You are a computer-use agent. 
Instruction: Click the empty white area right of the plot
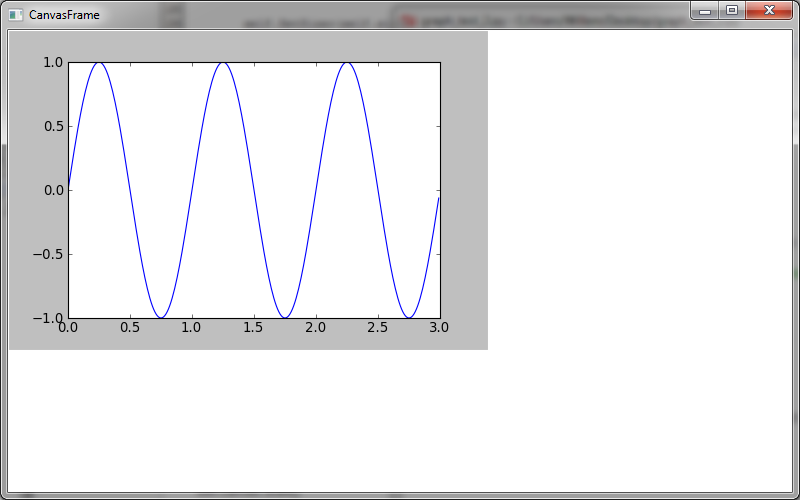[x=640, y=200]
